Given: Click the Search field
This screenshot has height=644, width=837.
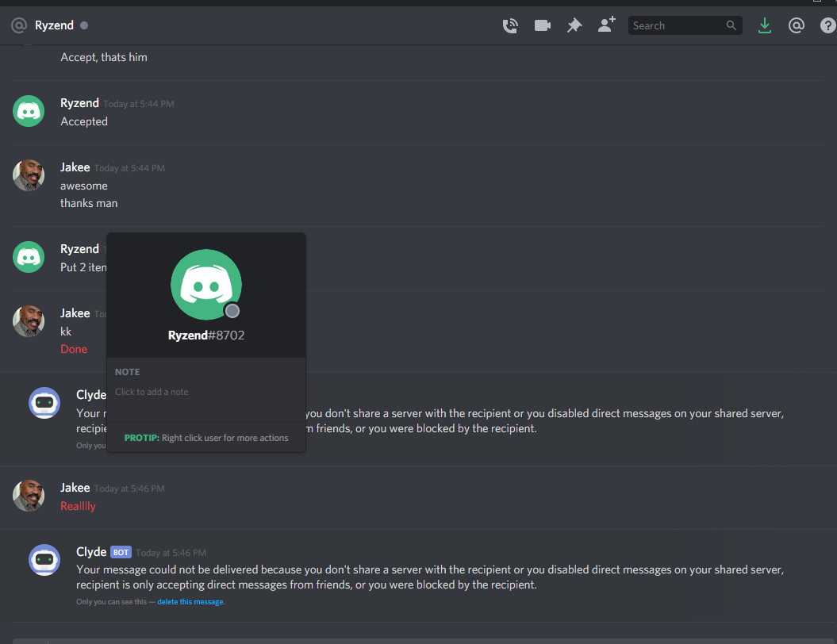Looking at the screenshot, I should (685, 25).
